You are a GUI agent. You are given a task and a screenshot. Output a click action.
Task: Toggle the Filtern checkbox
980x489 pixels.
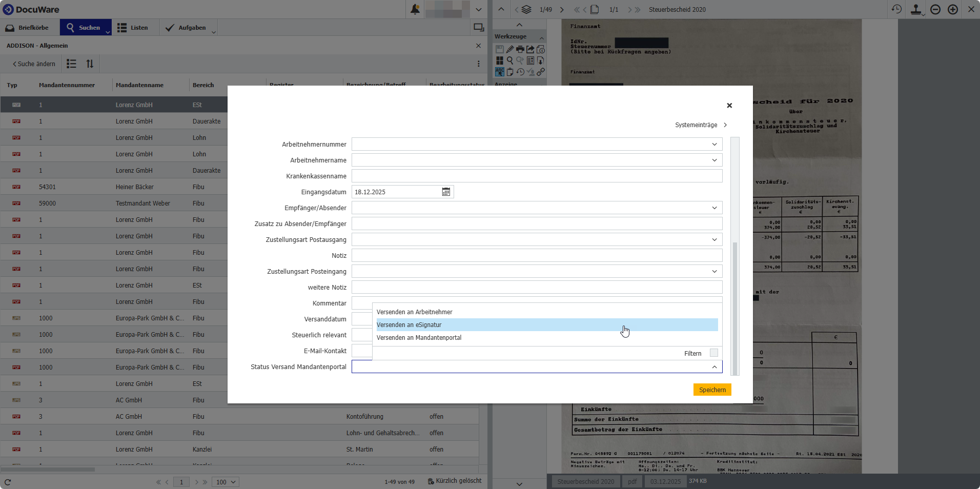(x=714, y=353)
